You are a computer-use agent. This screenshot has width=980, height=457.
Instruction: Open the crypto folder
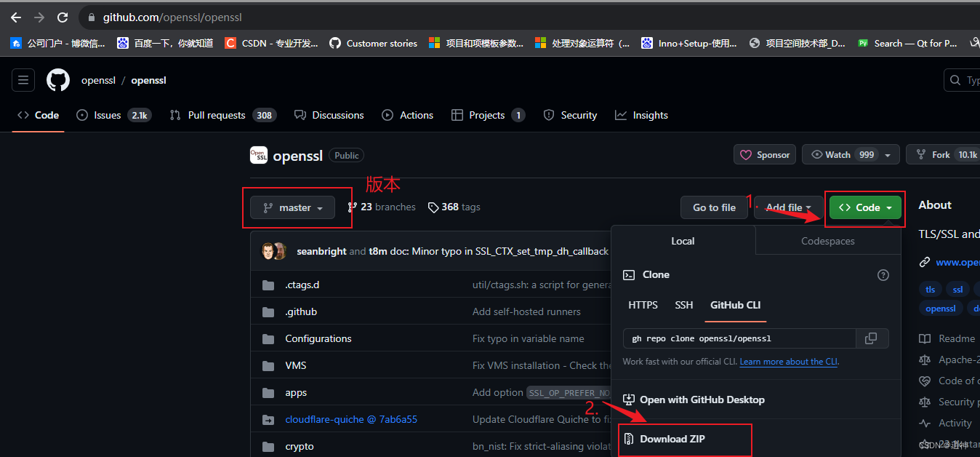pos(300,446)
